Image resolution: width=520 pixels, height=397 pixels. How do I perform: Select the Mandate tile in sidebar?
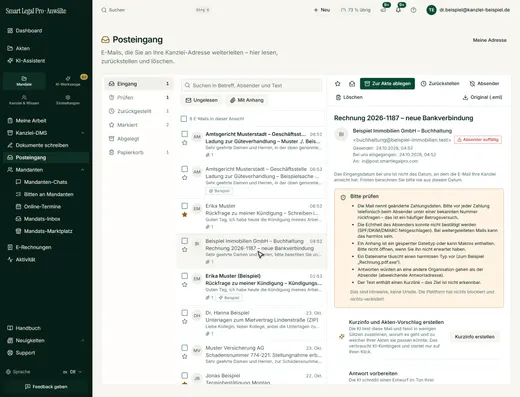click(x=24, y=81)
